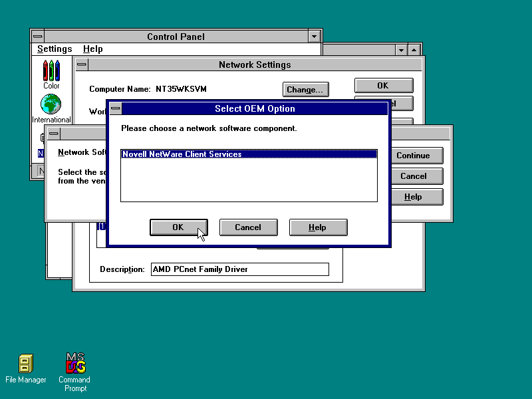This screenshot has width=532, height=399.
Task: Click Help below the Continue and Cancel buttons
Action: click(x=417, y=197)
